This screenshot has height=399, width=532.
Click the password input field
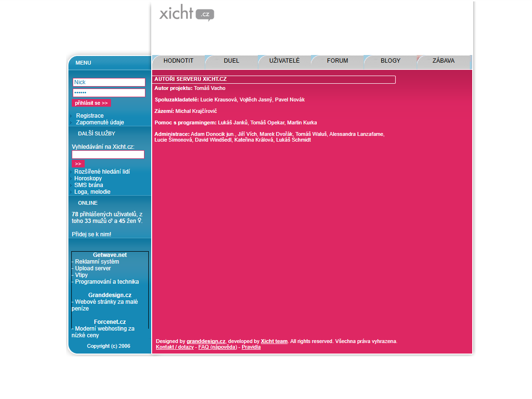109,93
